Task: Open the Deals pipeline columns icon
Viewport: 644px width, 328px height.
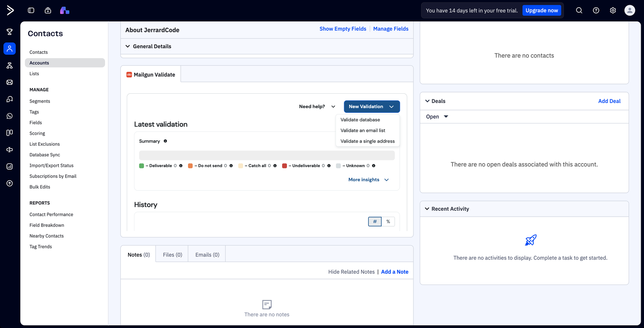Action: [x=10, y=133]
